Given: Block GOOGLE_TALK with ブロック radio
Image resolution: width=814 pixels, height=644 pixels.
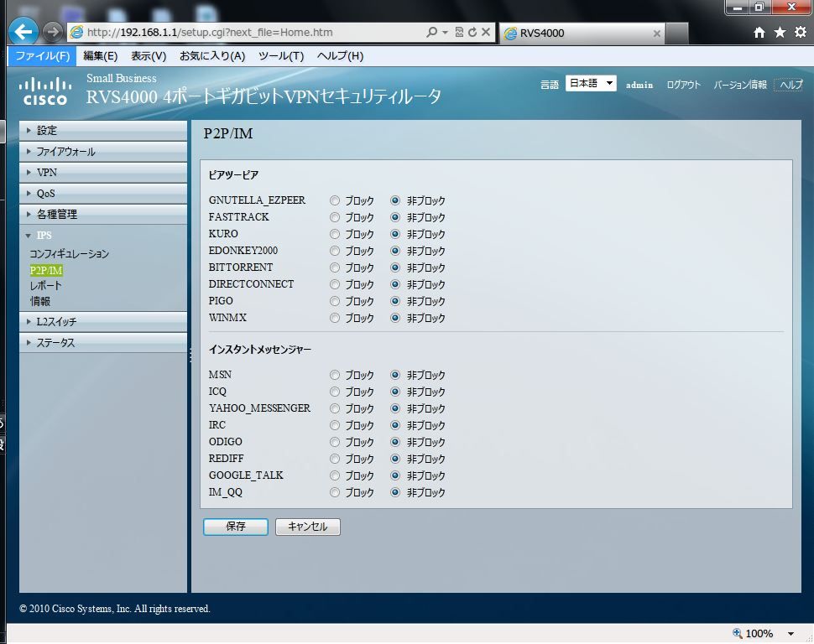Looking at the screenshot, I should (335, 475).
